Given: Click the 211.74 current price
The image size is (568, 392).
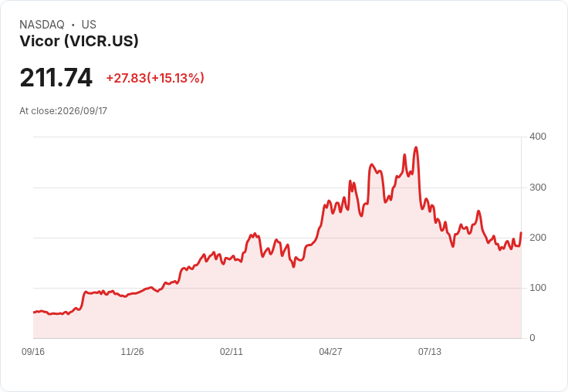Looking at the screenshot, I should click(56, 77).
